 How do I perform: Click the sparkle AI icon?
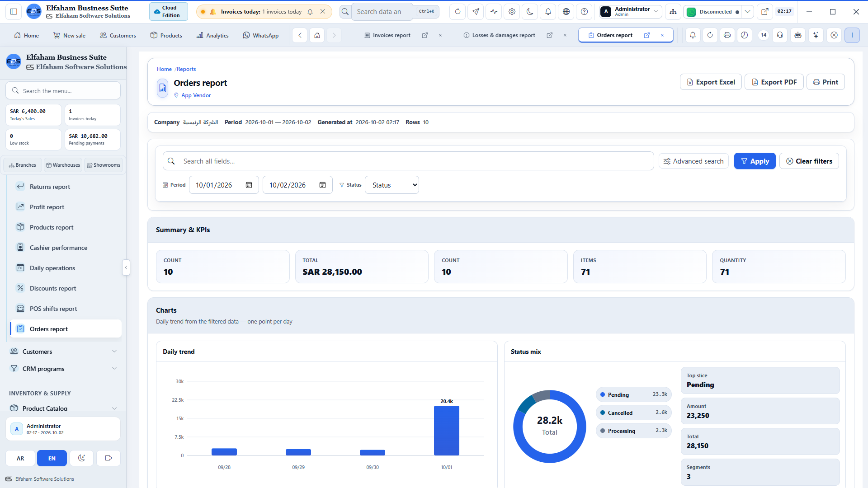(x=816, y=35)
